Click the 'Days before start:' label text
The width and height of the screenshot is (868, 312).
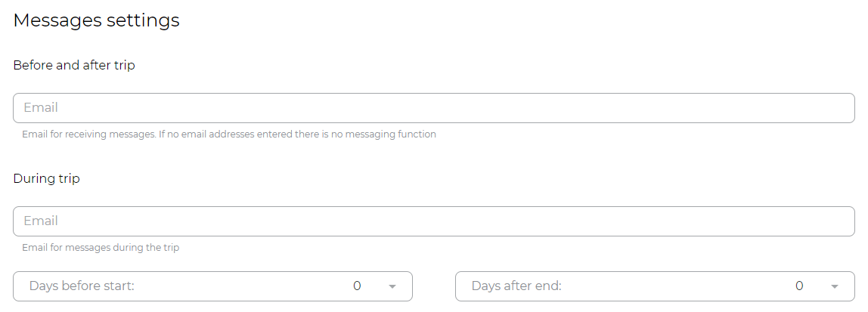pyautogui.click(x=82, y=286)
